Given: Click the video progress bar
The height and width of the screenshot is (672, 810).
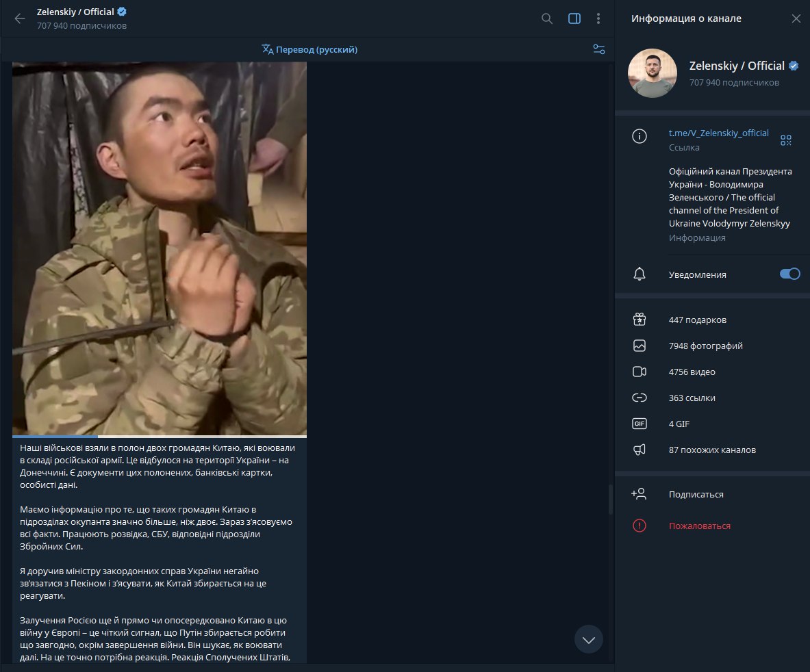Looking at the screenshot, I should [x=160, y=436].
